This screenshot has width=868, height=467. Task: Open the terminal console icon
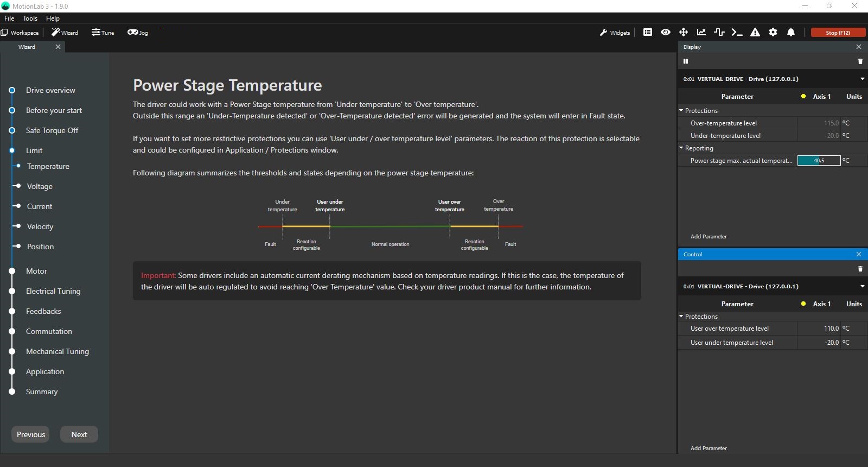click(737, 33)
